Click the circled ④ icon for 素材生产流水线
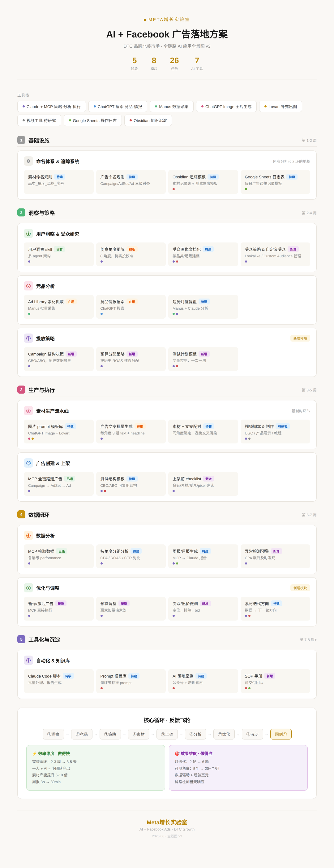Image resolution: width=334 pixels, height=868 pixels. pyautogui.click(x=28, y=410)
